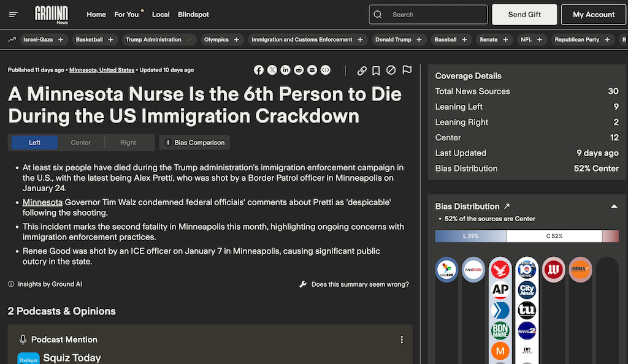Open the Squiz Today podcast thumbnail

click(28, 358)
